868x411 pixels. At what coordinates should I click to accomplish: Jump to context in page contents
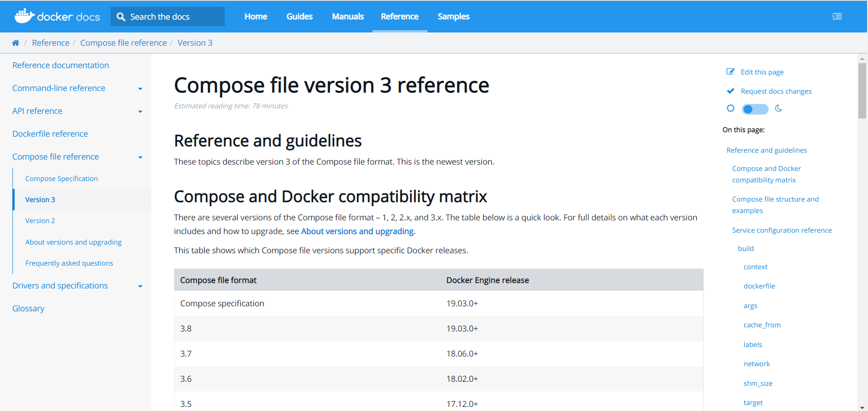coord(756,267)
